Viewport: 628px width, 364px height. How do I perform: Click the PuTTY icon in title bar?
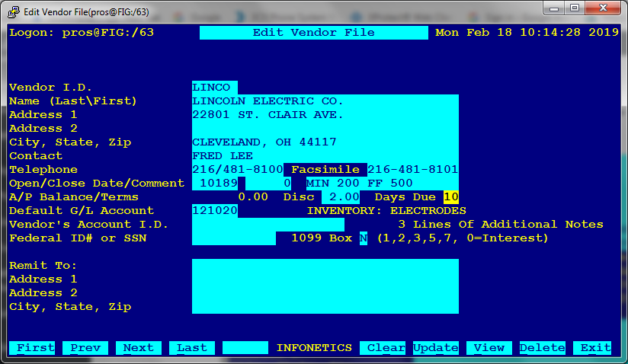14,12
